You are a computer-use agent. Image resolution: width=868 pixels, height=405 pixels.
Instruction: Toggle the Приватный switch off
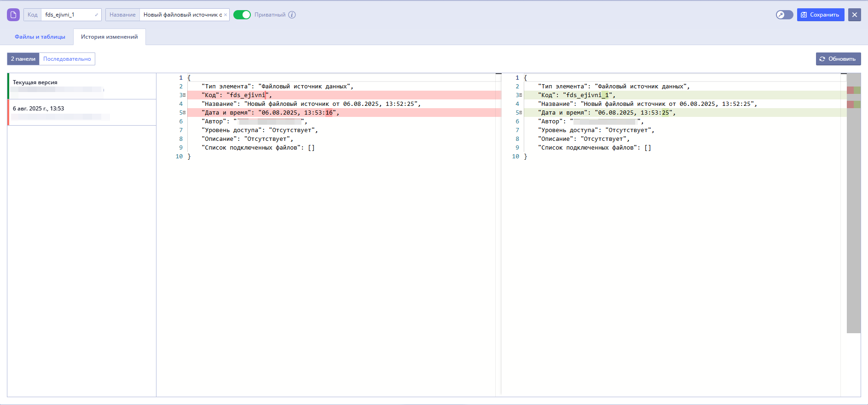pos(242,15)
